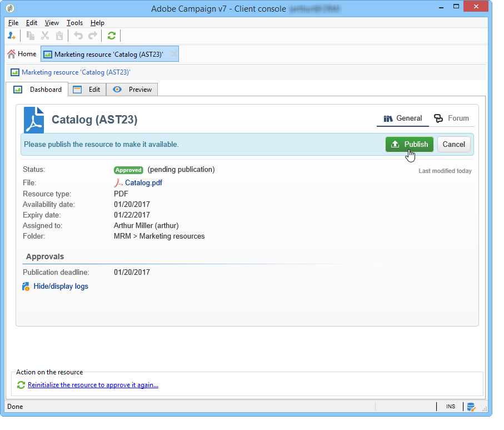Open the Tools menu
This screenshot has width=504, height=430.
pos(74,23)
